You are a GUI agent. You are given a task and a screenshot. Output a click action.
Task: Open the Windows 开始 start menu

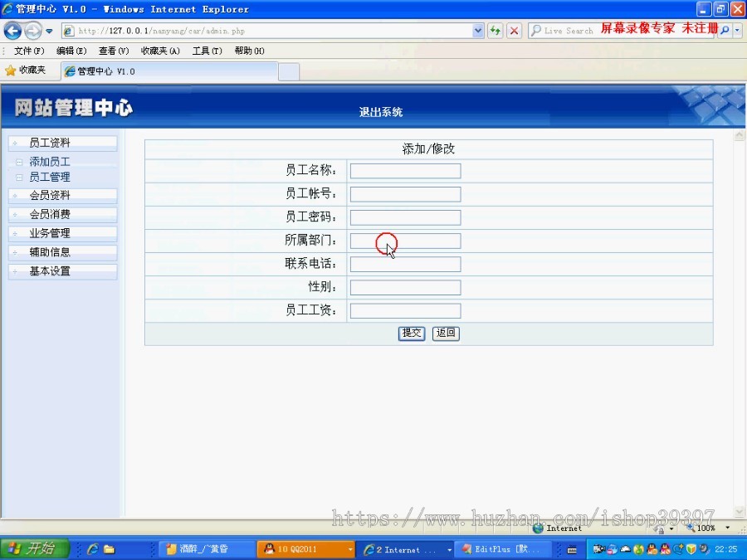(35, 549)
